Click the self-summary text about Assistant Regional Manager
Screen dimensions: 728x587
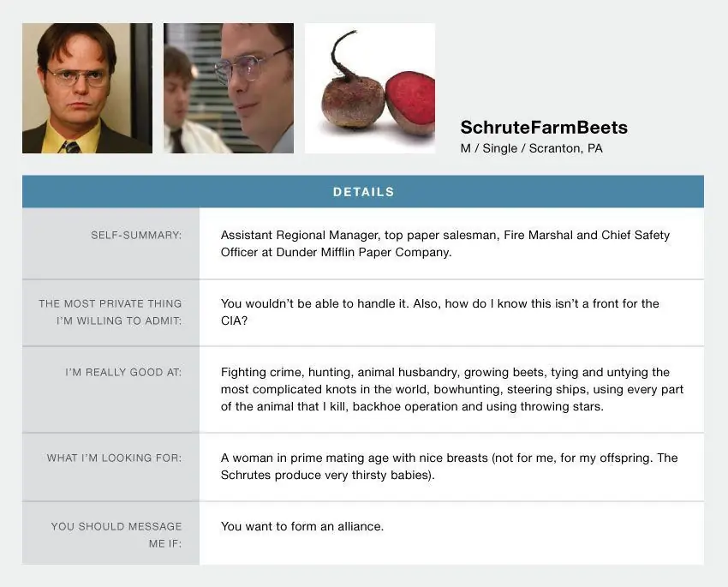click(445, 243)
